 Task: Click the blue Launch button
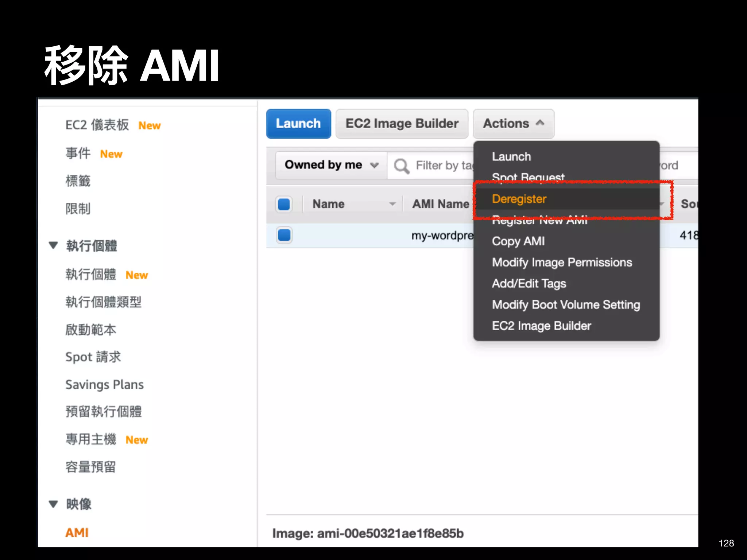(298, 124)
